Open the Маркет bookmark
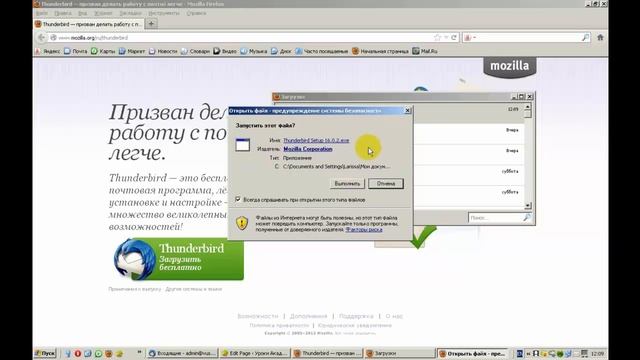This screenshot has width=640, height=360. point(132,51)
